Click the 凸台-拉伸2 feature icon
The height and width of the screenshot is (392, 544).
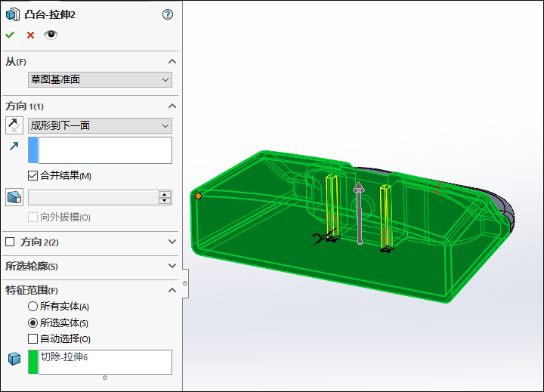pyautogui.click(x=13, y=14)
